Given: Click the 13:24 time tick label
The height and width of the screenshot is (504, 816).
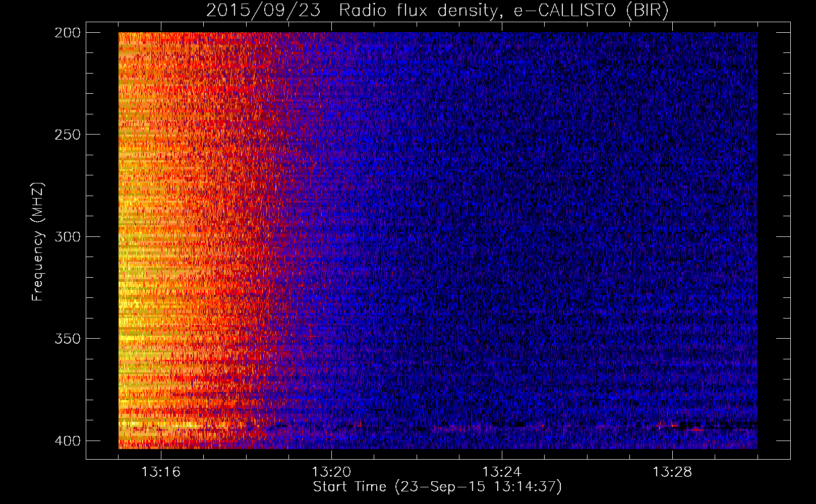Looking at the screenshot, I should [502, 472].
